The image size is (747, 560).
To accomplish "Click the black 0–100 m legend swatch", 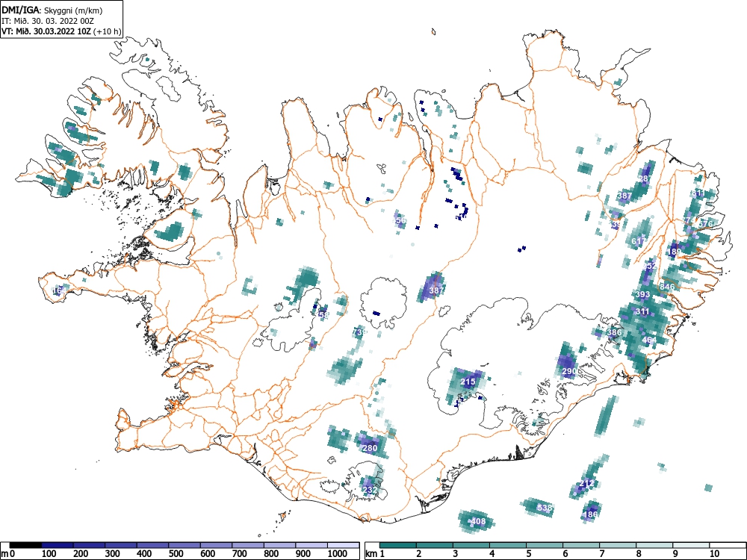I will (x=25, y=545).
